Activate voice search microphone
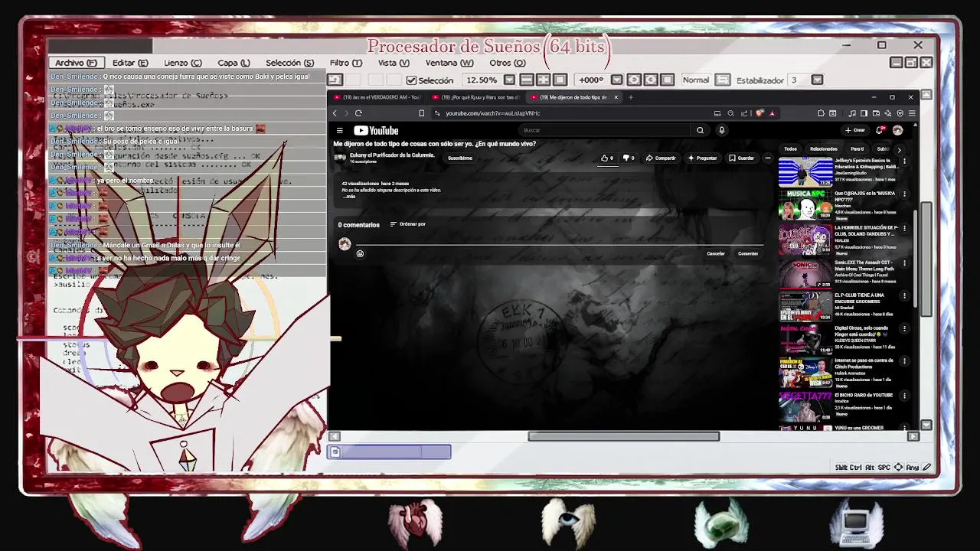This screenshot has width=980, height=551. pyautogui.click(x=721, y=130)
